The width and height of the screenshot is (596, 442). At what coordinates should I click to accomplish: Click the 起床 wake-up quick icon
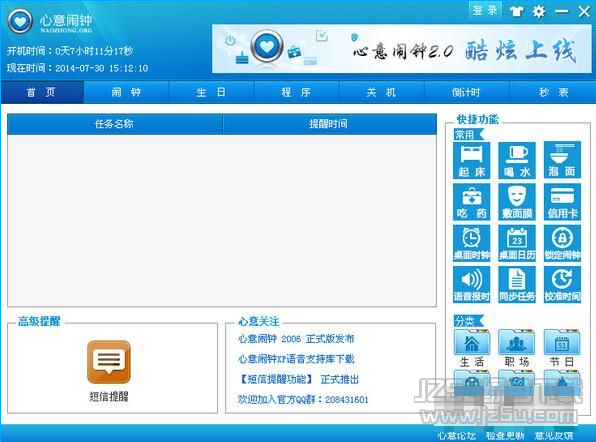pos(471,160)
